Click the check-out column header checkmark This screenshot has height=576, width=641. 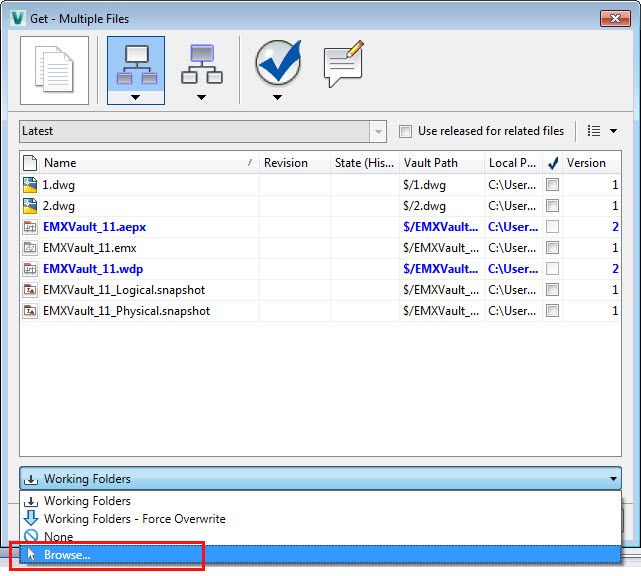click(x=553, y=163)
